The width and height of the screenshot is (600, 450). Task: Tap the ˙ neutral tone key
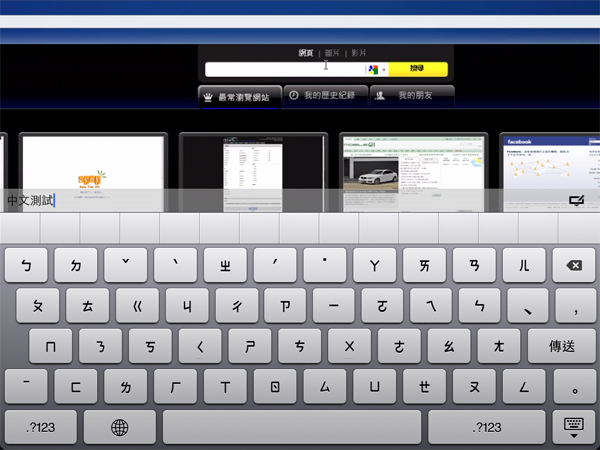[324, 265]
